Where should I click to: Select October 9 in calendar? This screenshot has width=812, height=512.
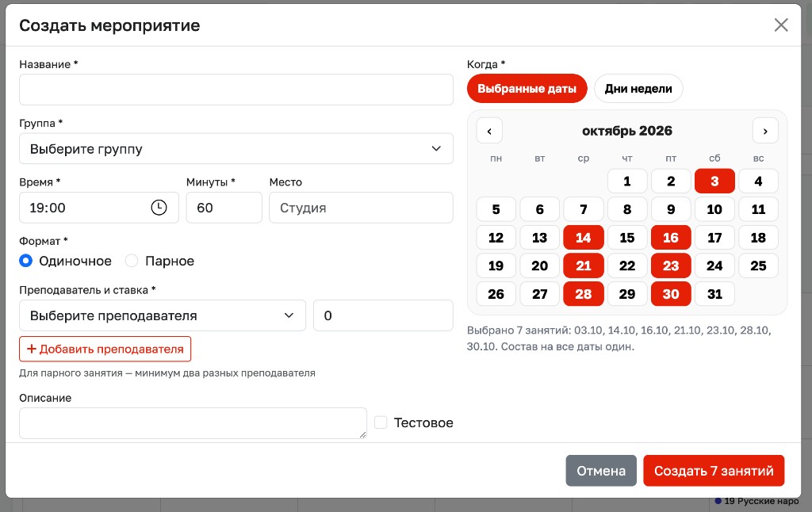coord(671,209)
